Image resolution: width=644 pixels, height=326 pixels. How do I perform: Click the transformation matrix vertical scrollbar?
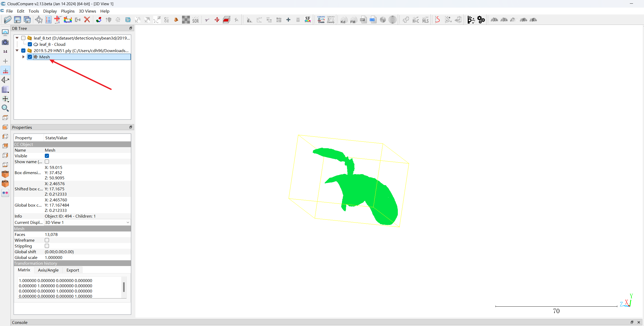[x=124, y=287]
